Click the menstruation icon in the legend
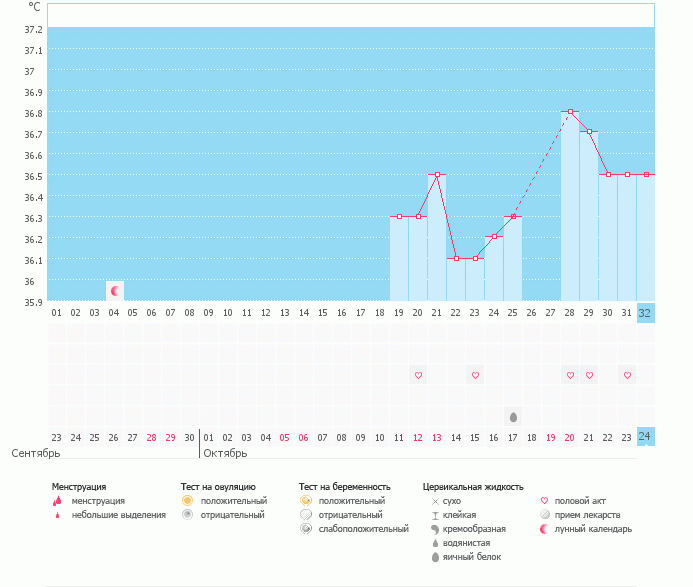This screenshot has height=587, width=693. coord(58,500)
